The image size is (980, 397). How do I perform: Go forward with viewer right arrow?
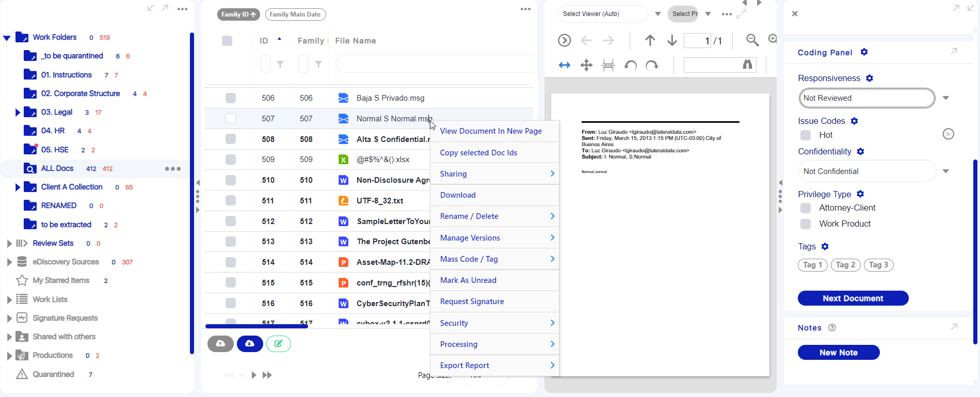608,40
